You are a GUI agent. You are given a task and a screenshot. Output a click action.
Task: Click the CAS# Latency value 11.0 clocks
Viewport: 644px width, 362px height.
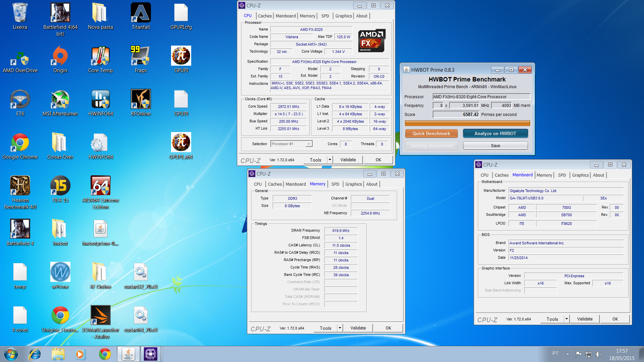341,245
